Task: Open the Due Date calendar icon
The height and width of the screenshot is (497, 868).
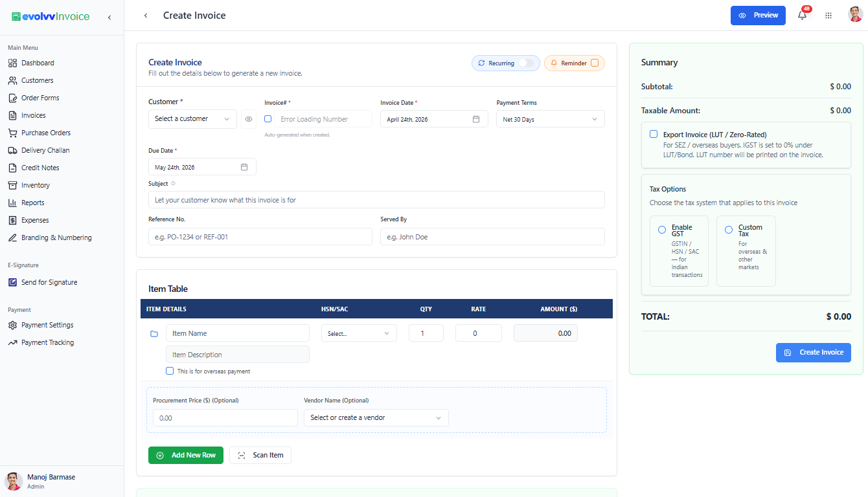Action: click(x=244, y=167)
